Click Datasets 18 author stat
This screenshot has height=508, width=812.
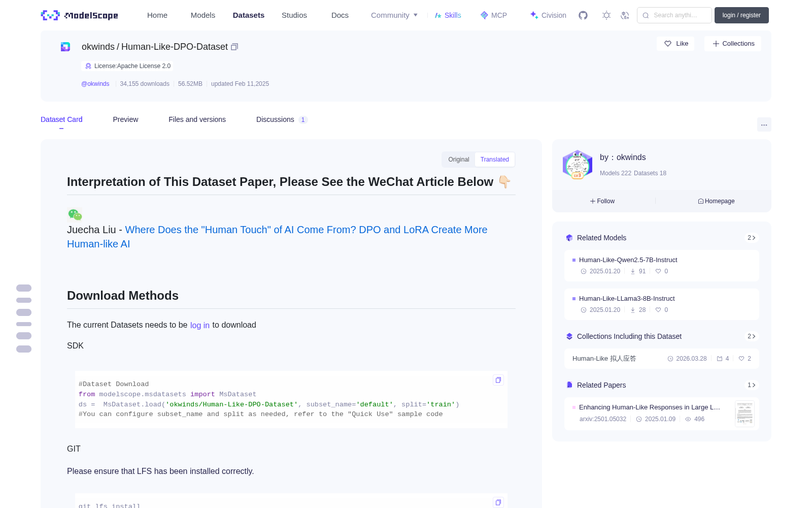[x=650, y=173]
